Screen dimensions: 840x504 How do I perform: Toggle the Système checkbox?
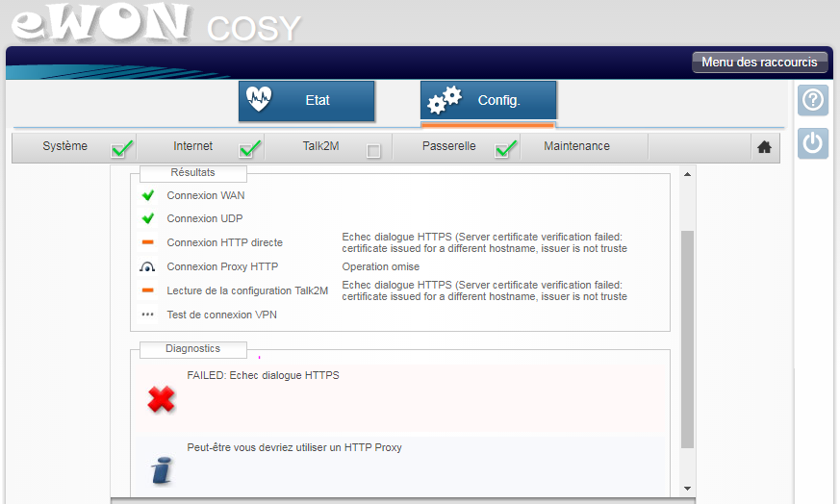coord(121,149)
